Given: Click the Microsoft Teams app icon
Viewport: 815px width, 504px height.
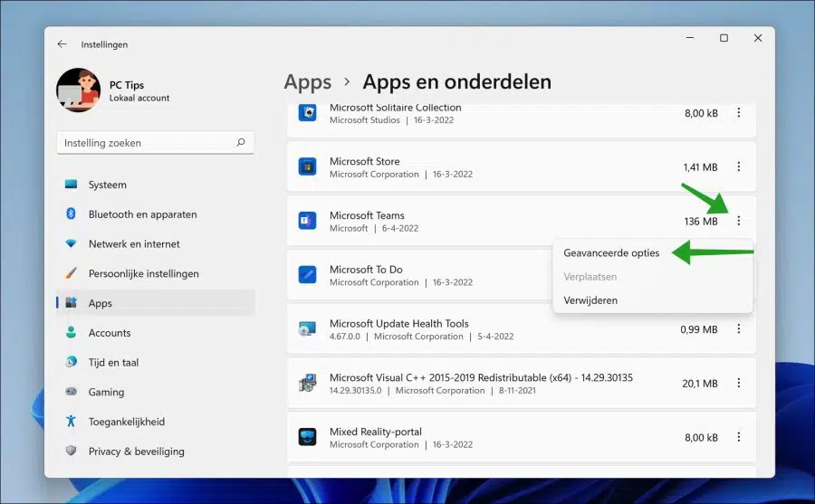Looking at the screenshot, I should pos(307,221).
